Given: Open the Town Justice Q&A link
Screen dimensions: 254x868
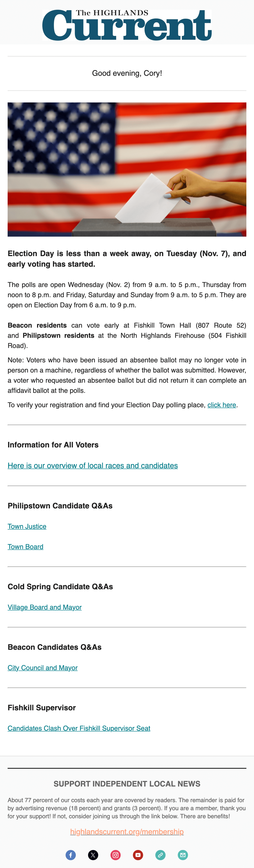Looking at the screenshot, I should pyautogui.click(x=27, y=526).
